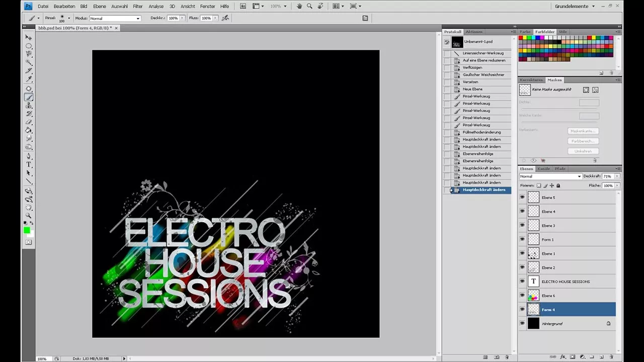Select the Move tool
Viewport: 644px width, 362px height.
[29, 37]
